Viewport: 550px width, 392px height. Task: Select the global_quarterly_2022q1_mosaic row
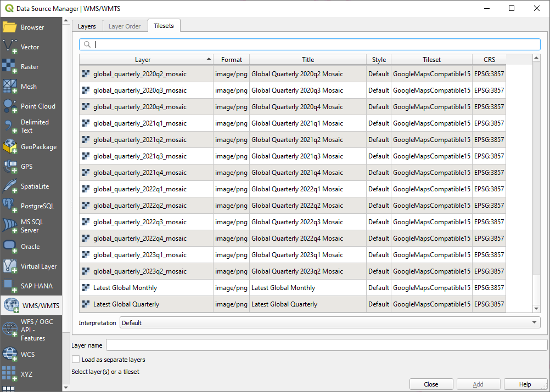(293, 189)
